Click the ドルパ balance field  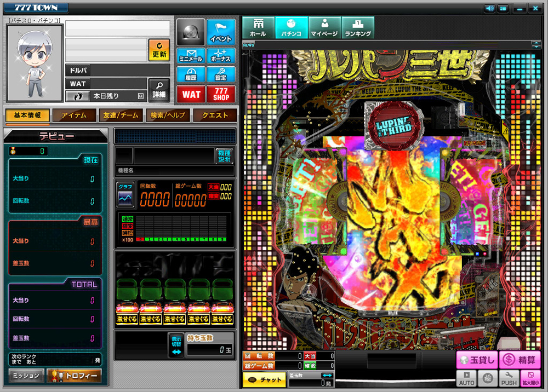(118, 70)
